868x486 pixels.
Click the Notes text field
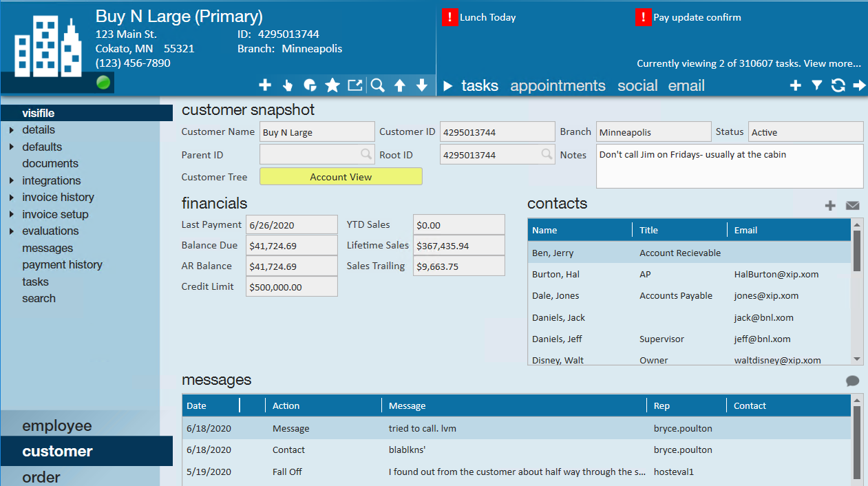point(730,166)
